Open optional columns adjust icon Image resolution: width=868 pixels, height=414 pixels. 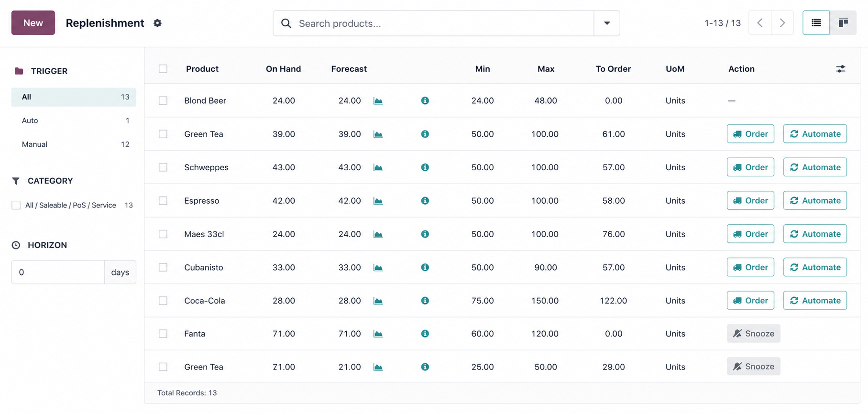[840, 69]
